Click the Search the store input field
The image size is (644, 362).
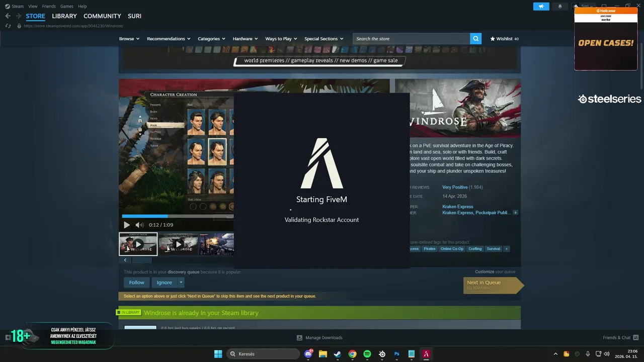(x=412, y=39)
